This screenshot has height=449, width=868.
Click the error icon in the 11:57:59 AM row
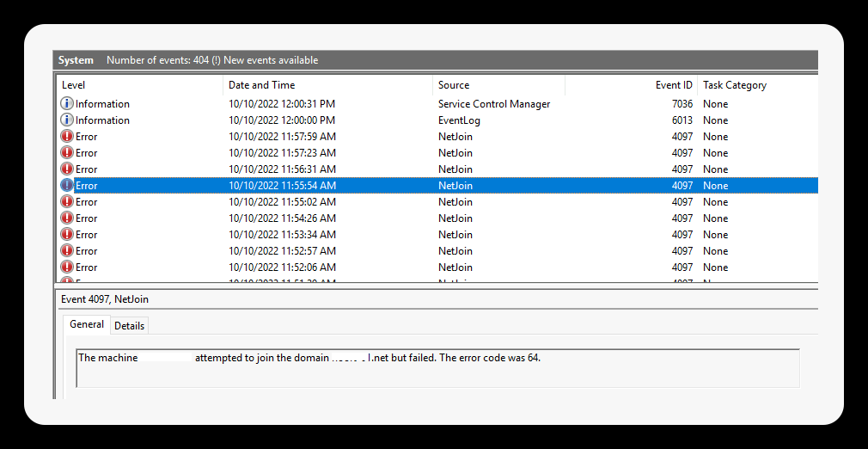[x=66, y=137]
